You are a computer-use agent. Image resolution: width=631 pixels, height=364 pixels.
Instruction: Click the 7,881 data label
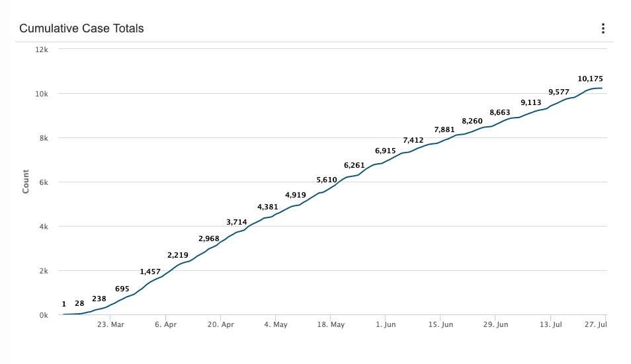(x=444, y=129)
